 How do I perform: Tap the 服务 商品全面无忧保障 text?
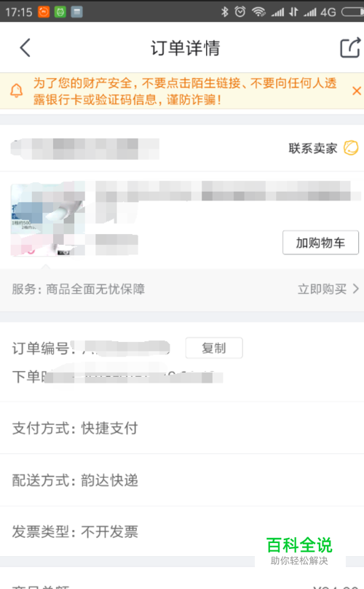click(78, 289)
